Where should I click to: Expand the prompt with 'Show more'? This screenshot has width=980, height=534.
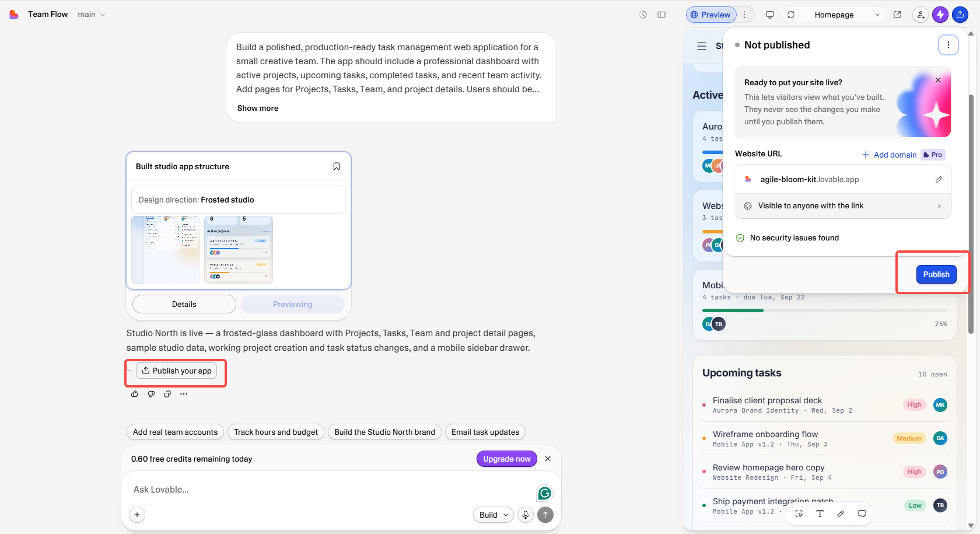[258, 108]
